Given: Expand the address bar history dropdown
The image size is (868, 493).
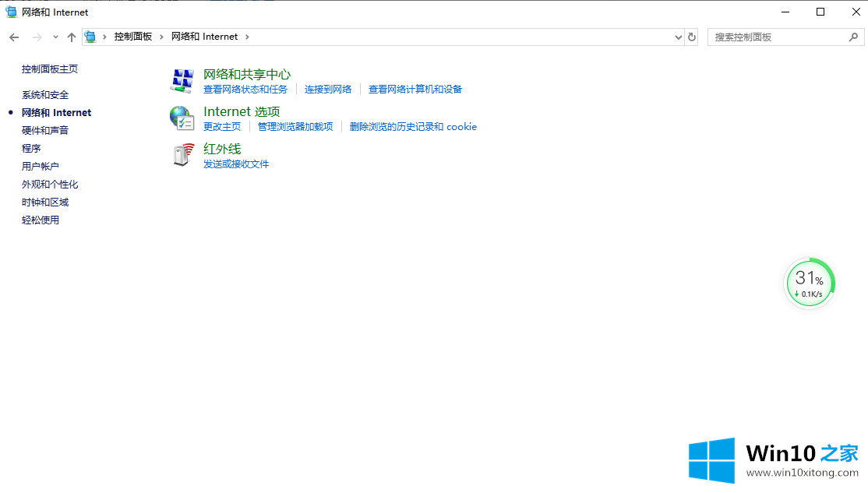Looking at the screenshot, I should coord(678,37).
